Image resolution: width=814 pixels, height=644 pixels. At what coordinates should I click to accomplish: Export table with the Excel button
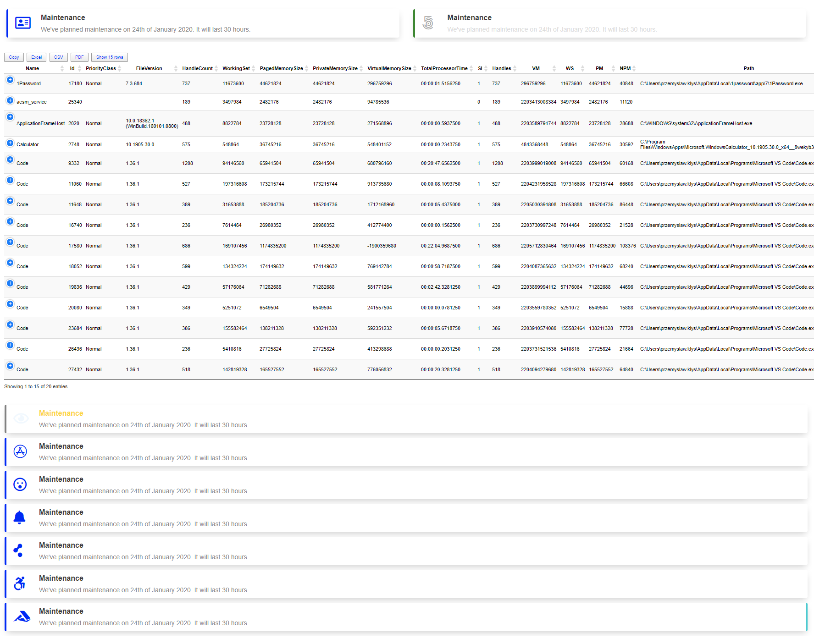click(37, 57)
